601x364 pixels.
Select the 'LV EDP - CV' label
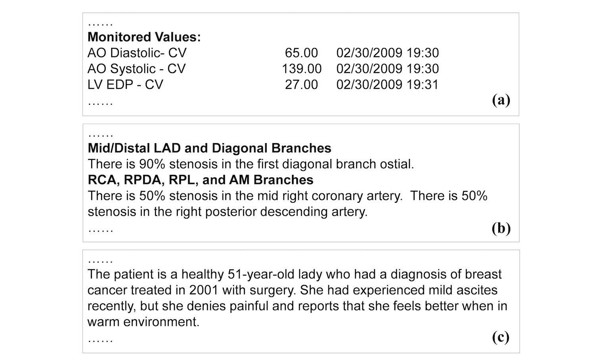click(125, 84)
